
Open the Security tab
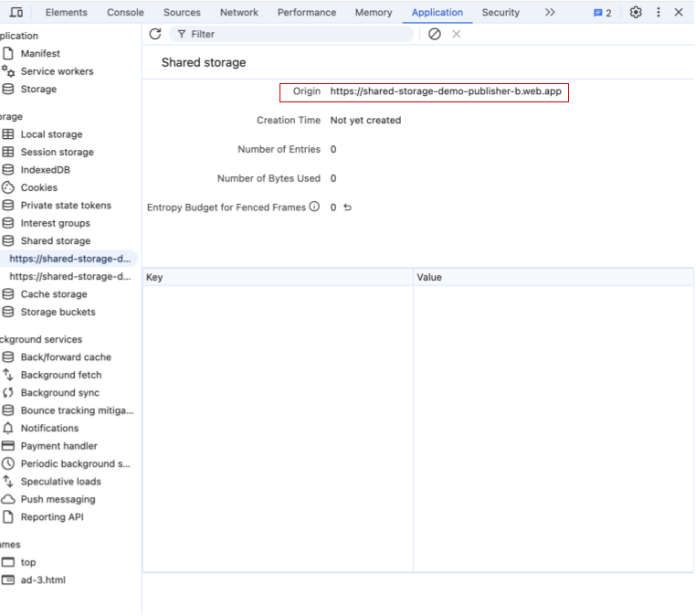[x=501, y=13]
